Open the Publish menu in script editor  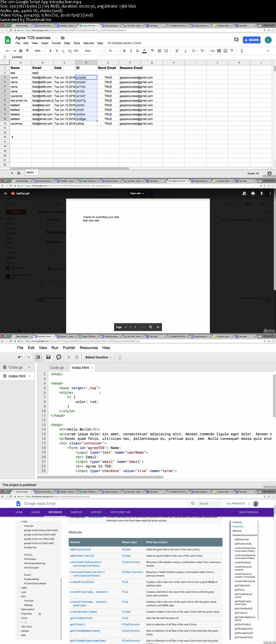tap(69, 348)
